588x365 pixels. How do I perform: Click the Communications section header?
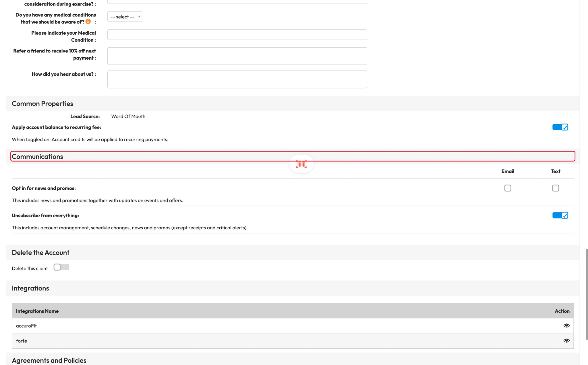[38, 157]
